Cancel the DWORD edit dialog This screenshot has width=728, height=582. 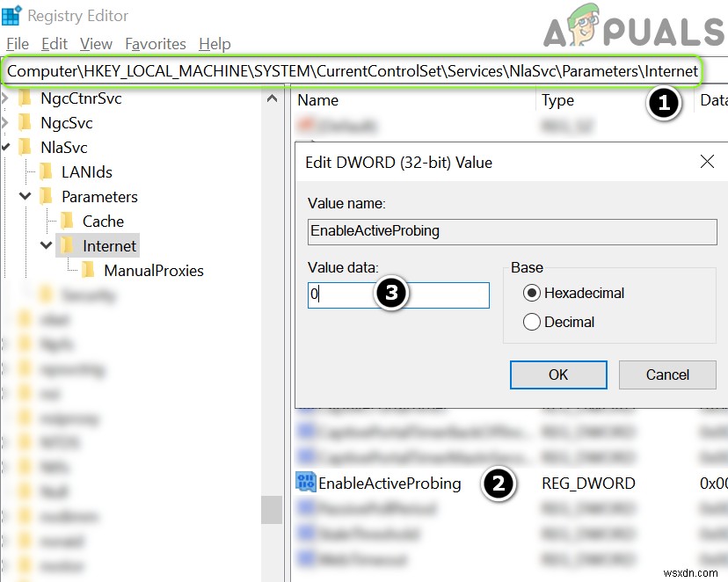tap(667, 375)
